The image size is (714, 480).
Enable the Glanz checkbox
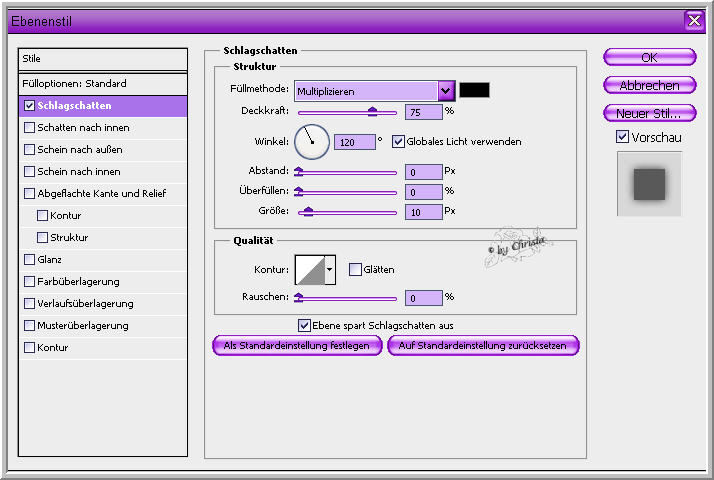[x=30, y=260]
